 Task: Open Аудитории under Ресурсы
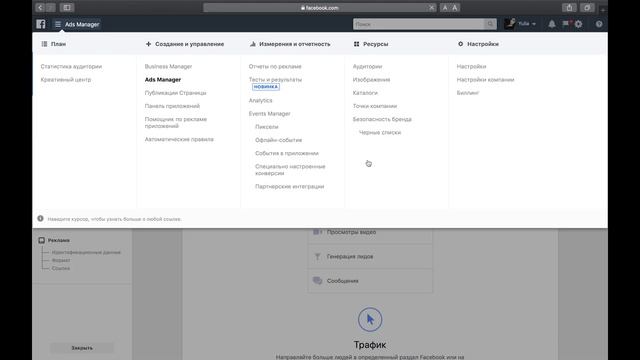pos(367,66)
